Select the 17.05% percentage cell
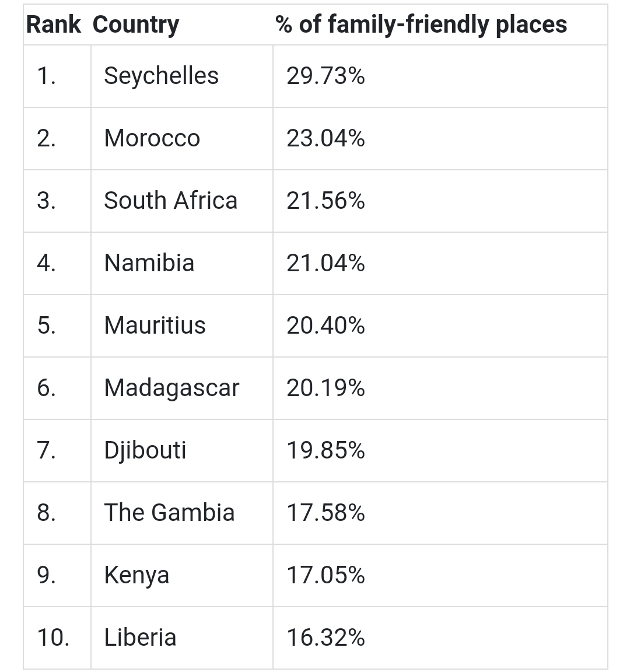The image size is (630, 672). (325, 575)
